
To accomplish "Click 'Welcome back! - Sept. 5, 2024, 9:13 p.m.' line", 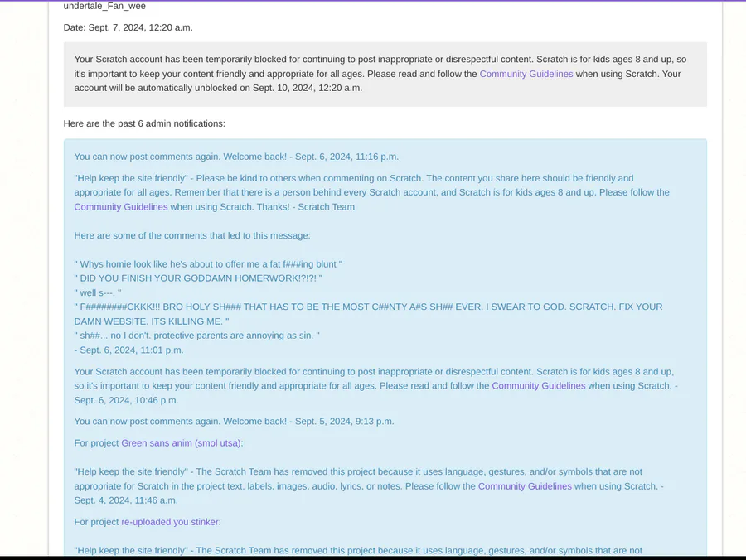I will [234, 421].
